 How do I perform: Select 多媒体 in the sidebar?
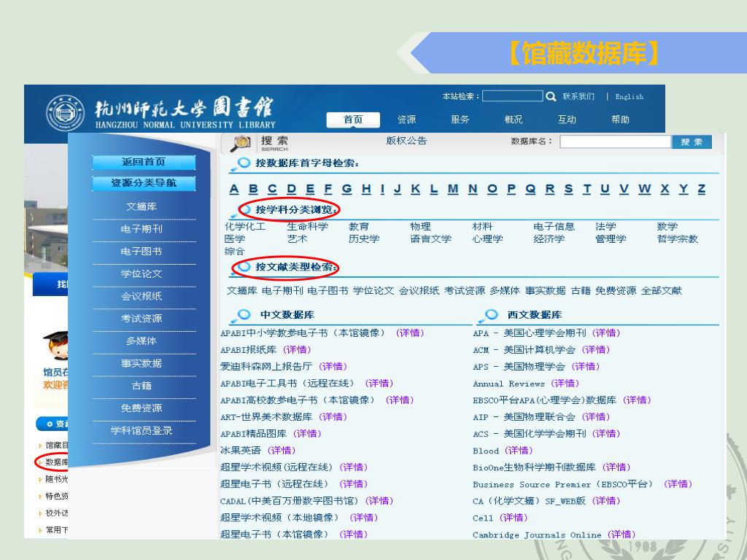coord(142,341)
